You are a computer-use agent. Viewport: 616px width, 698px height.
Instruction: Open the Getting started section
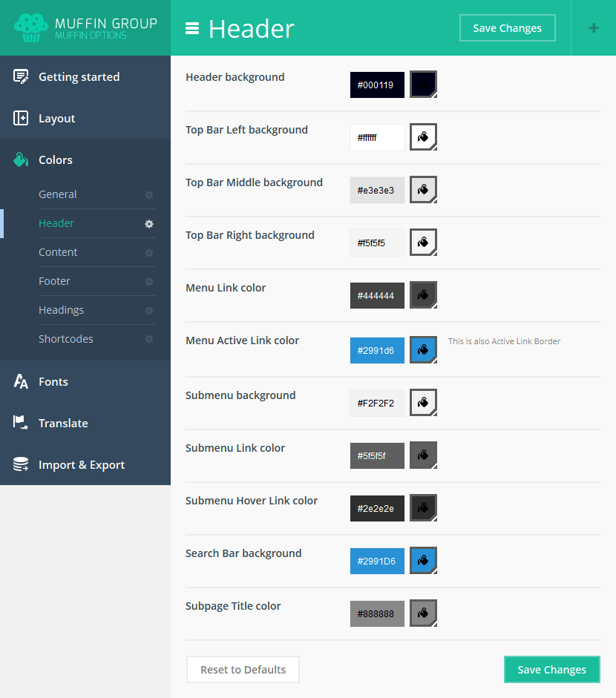79,77
